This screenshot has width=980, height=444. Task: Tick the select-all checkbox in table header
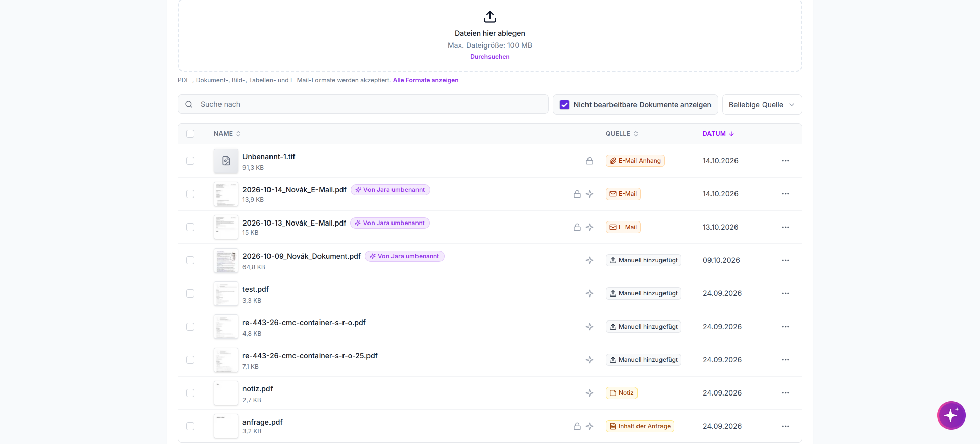tap(190, 134)
